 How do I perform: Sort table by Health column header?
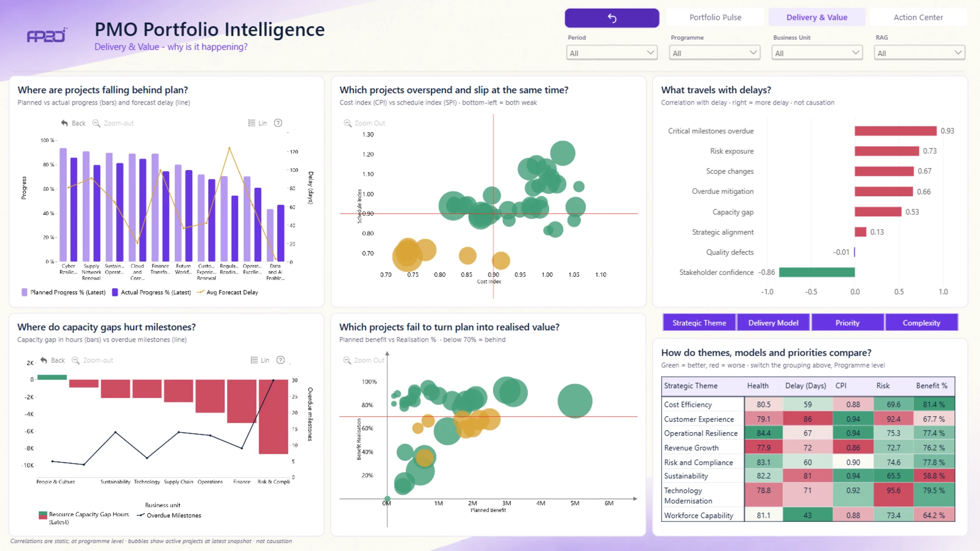(x=757, y=386)
